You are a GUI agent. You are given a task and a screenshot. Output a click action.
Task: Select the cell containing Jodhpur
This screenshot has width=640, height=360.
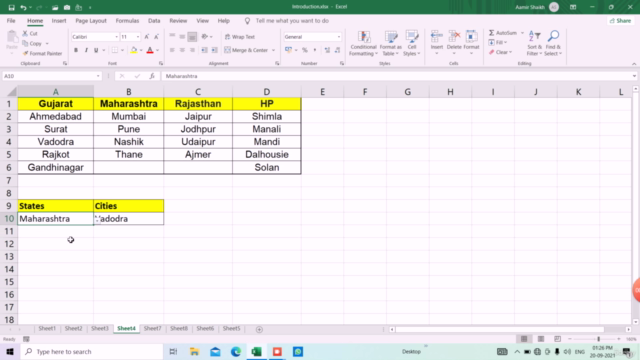click(198, 129)
